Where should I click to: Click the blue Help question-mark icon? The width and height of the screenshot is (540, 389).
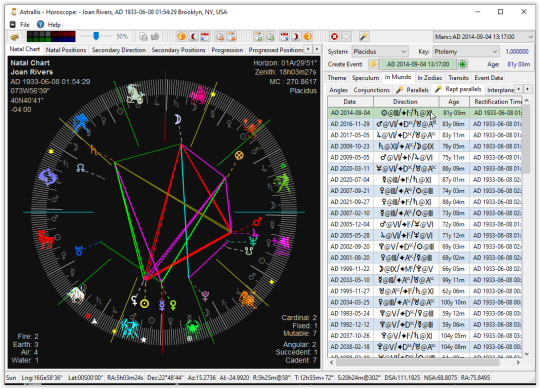[x=40, y=24]
